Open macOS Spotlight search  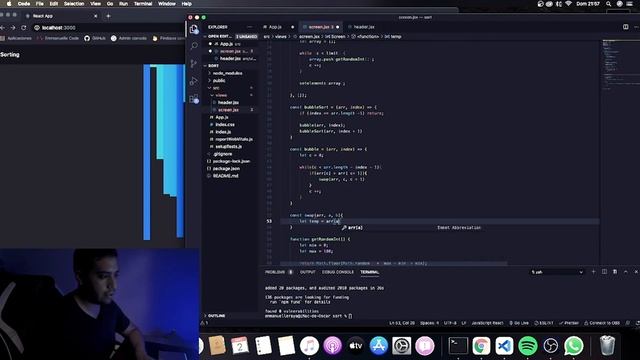tap(609, 4)
